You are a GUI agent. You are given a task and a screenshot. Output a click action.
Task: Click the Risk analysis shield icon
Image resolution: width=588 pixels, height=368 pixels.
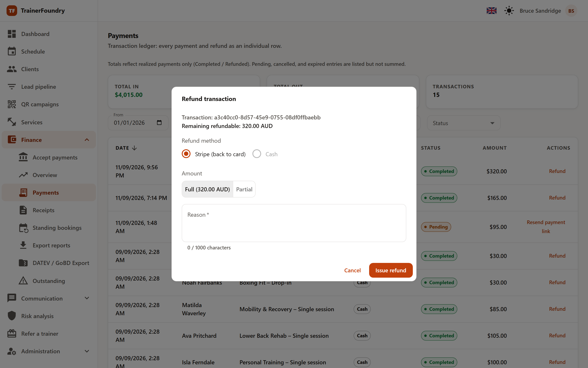tap(12, 316)
